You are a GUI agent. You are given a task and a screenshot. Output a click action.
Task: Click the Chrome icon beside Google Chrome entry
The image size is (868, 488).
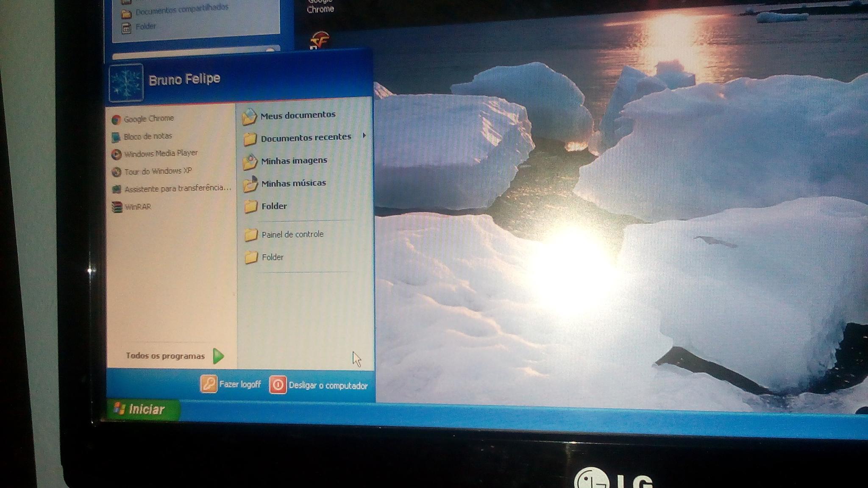(x=116, y=120)
